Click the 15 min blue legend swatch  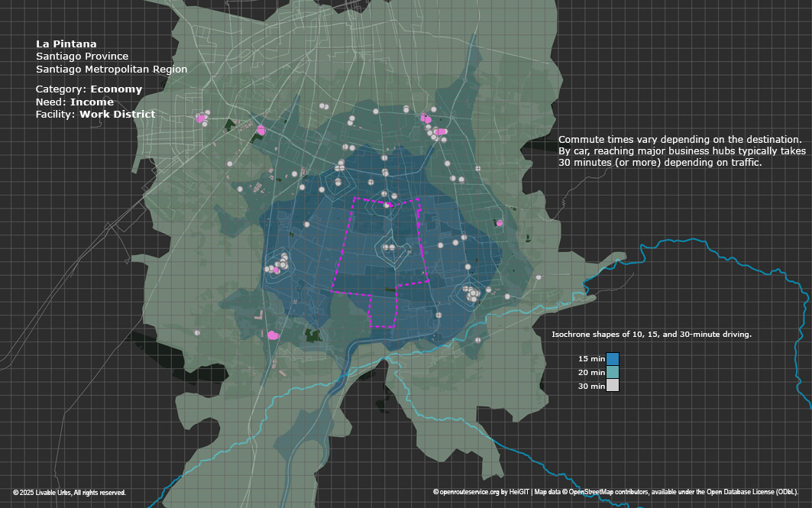[x=612, y=358]
